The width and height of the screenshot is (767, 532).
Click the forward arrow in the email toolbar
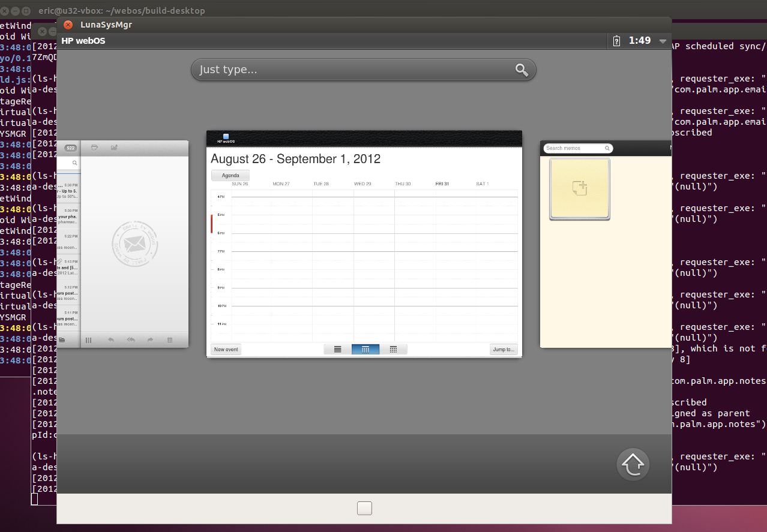pyautogui.click(x=150, y=340)
